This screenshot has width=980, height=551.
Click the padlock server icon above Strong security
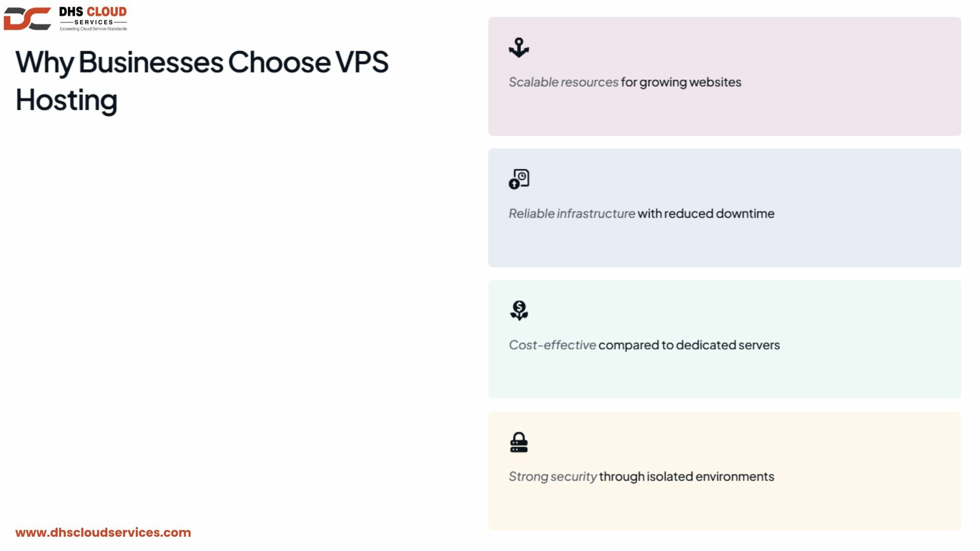pyautogui.click(x=519, y=442)
